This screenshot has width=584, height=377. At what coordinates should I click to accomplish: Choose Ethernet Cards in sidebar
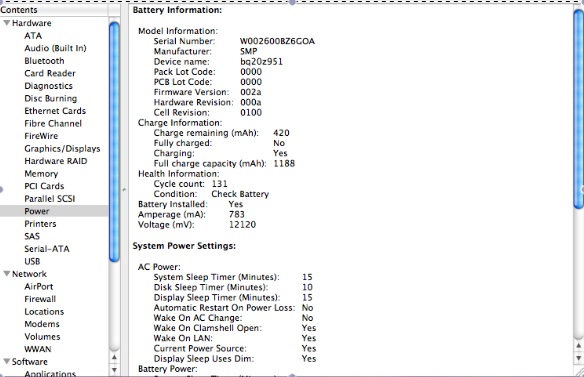(x=55, y=111)
